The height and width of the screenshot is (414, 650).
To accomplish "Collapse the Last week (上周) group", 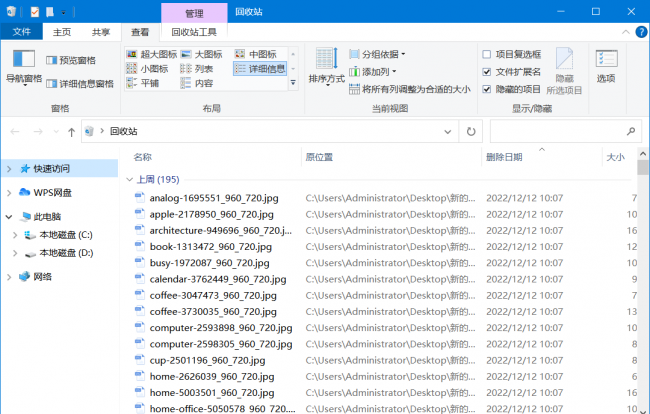I will coord(130,179).
